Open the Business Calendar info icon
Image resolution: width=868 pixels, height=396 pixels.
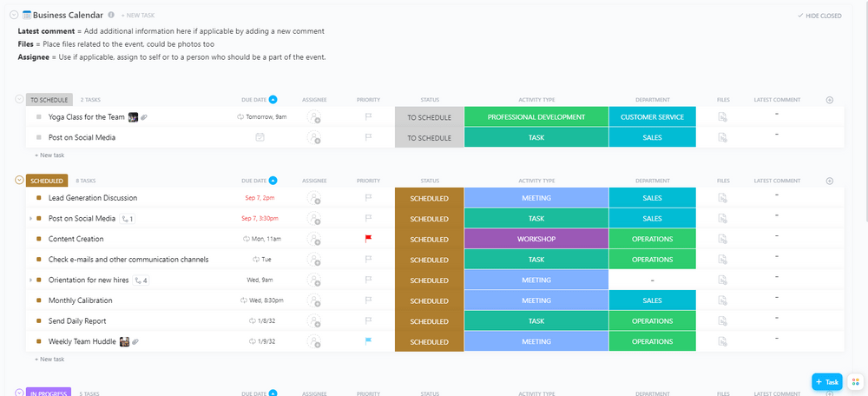pos(111,15)
